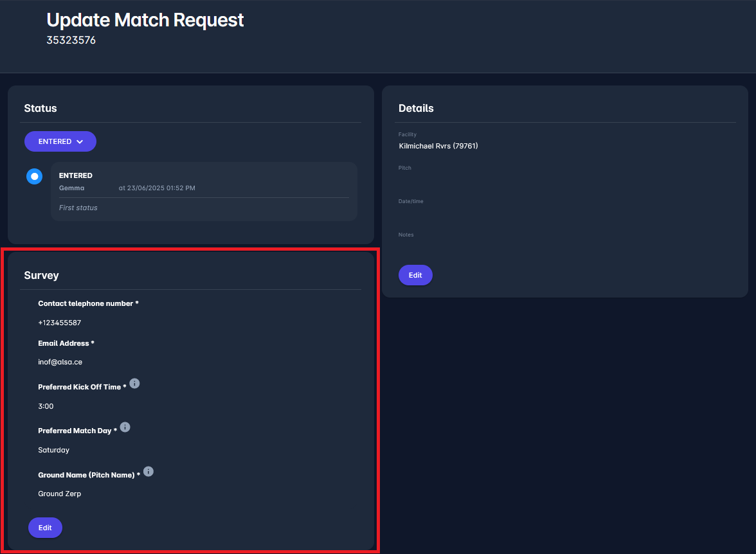Click the user name Gemma in the status entry
The image size is (756, 554).
pyautogui.click(x=72, y=188)
